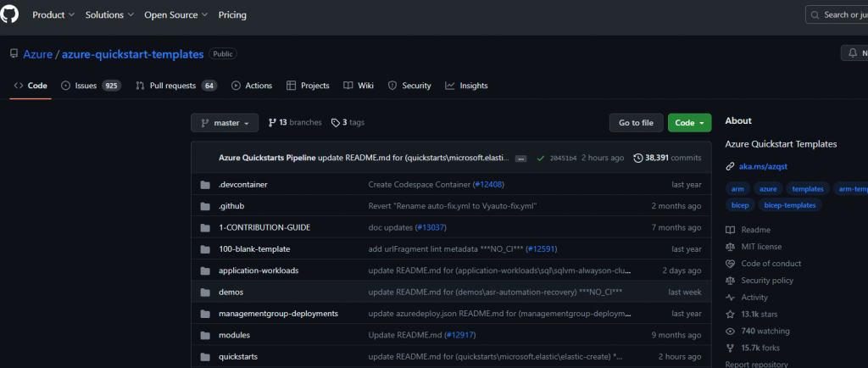Click the green commit status checkmark
This screenshot has height=368, width=868.
540,158
